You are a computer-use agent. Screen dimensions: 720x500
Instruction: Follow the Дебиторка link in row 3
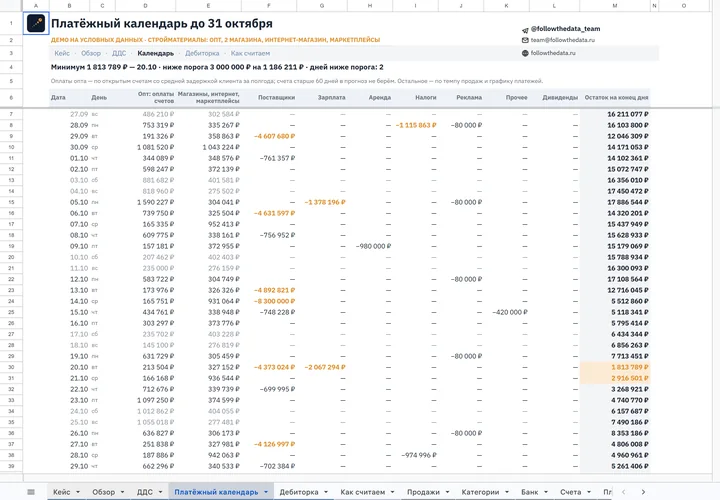[x=202, y=53]
